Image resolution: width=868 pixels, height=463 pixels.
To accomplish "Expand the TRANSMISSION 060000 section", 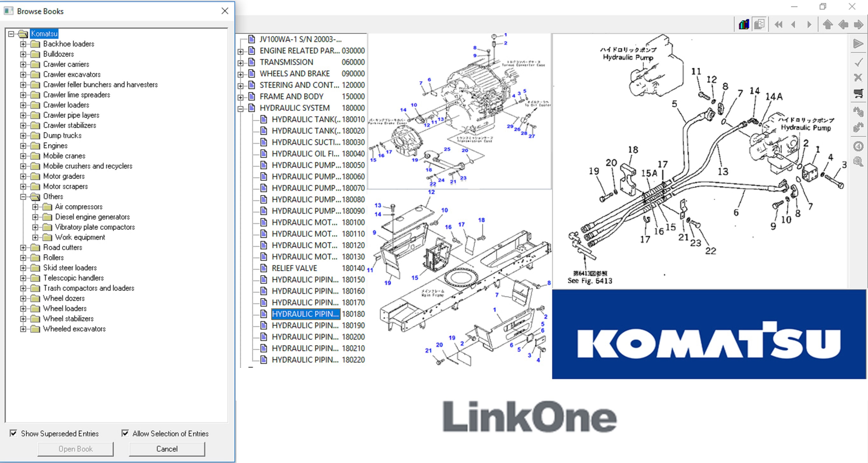I will [x=240, y=63].
